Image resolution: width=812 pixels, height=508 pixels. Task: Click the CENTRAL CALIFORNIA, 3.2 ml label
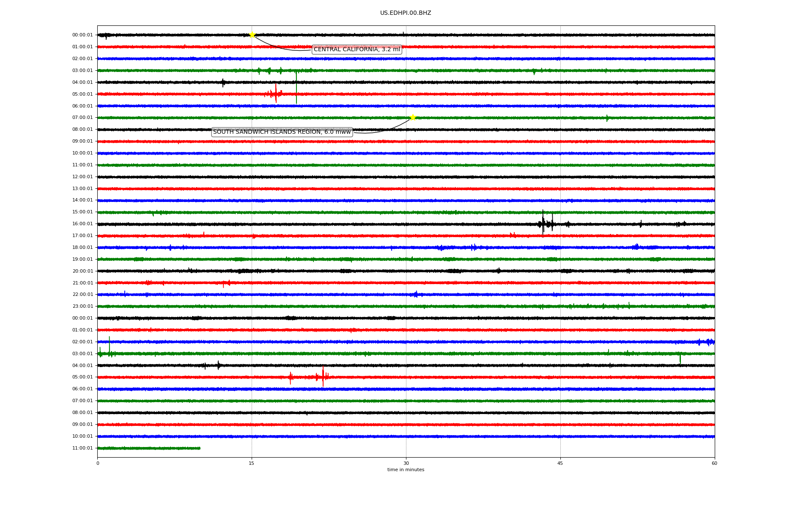pyautogui.click(x=357, y=50)
